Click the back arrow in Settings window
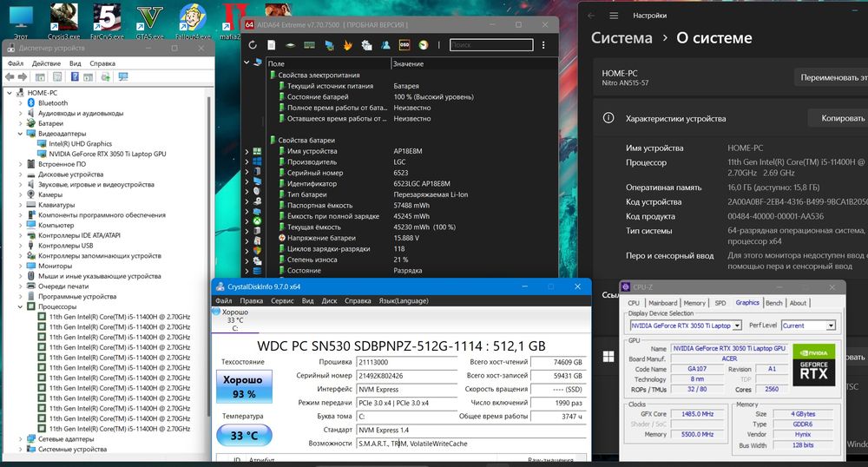This screenshot has height=467, width=868. [x=591, y=16]
